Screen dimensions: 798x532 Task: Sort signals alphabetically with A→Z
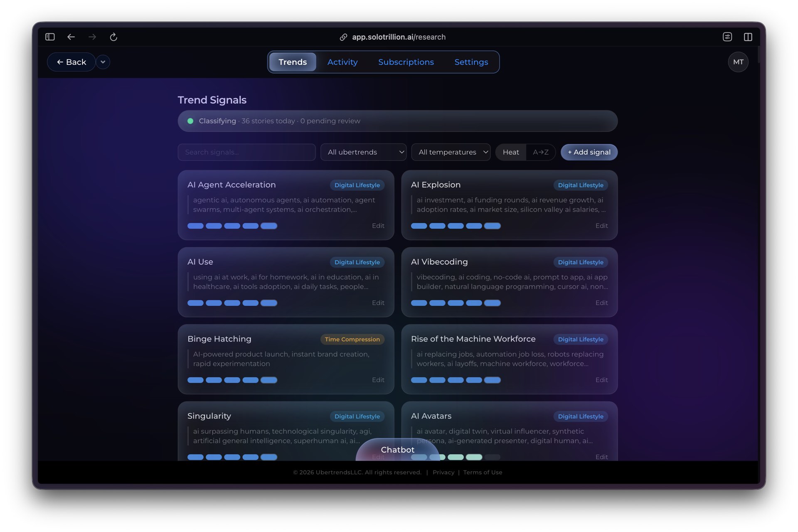pos(541,152)
